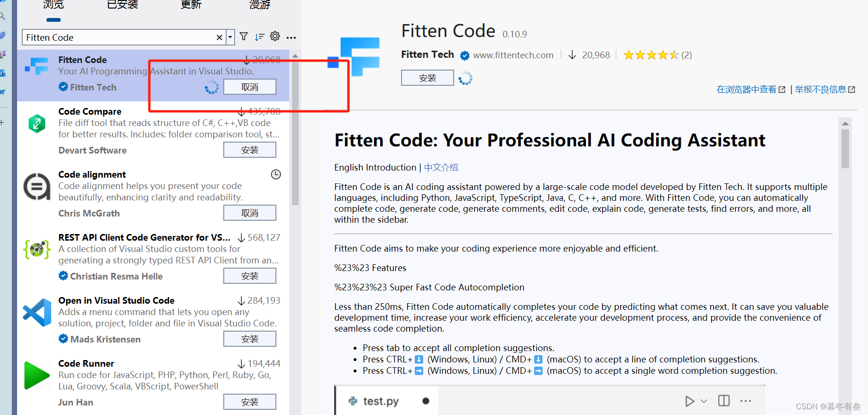Viewport: 868px width, 415px height.
Task: Switch to the 浏览 tab
Action: [x=54, y=5]
